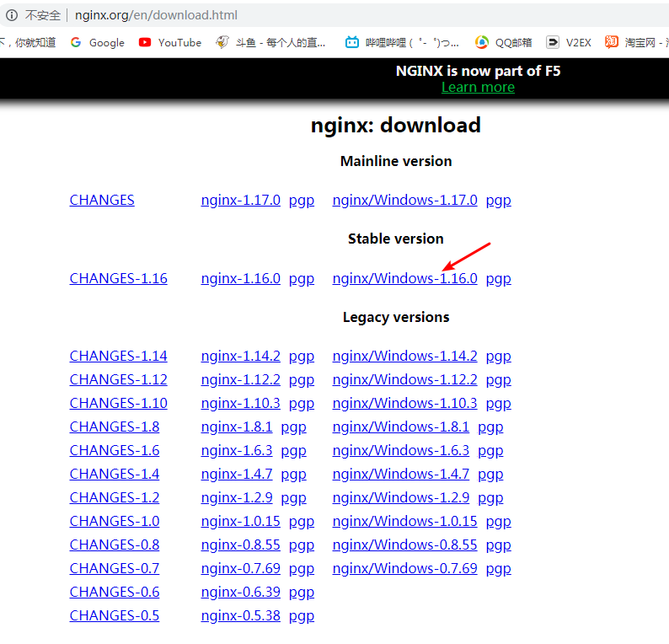Download nginx/Windows-0.7.69
The width and height of the screenshot is (669, 644).
click(405, 569)
